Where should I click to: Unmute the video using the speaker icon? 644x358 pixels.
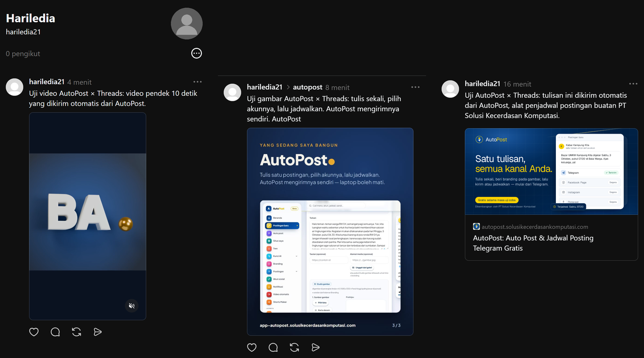(132, 306)
